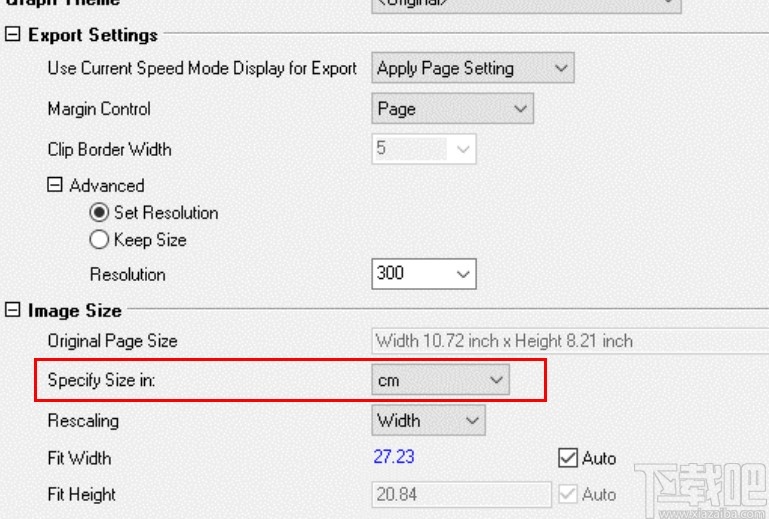The image size is (769, 519).
Task: Click the Advanced label text
Action: coord(106,186)
